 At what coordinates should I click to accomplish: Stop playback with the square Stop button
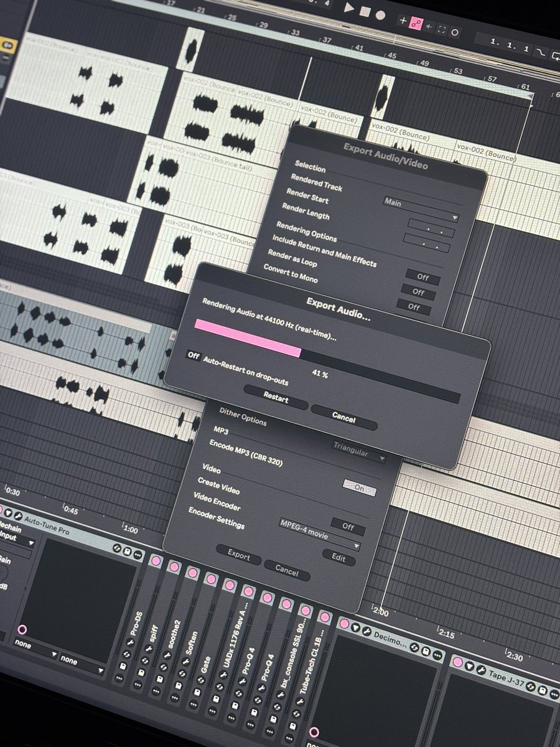pyautogui.click(x=365, y=11)
